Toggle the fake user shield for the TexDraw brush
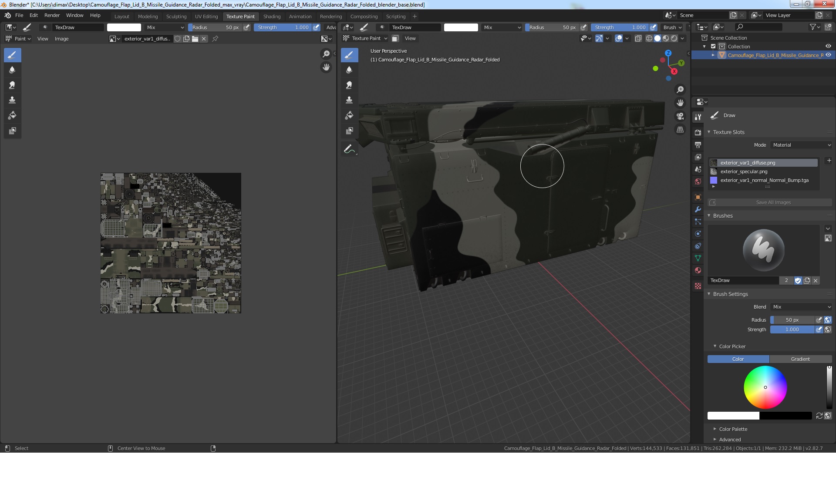 (x=798, y=281)
